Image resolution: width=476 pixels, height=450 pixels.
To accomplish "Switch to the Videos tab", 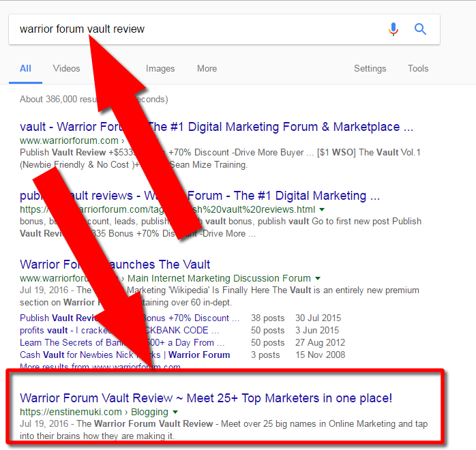I will [66, 69].
